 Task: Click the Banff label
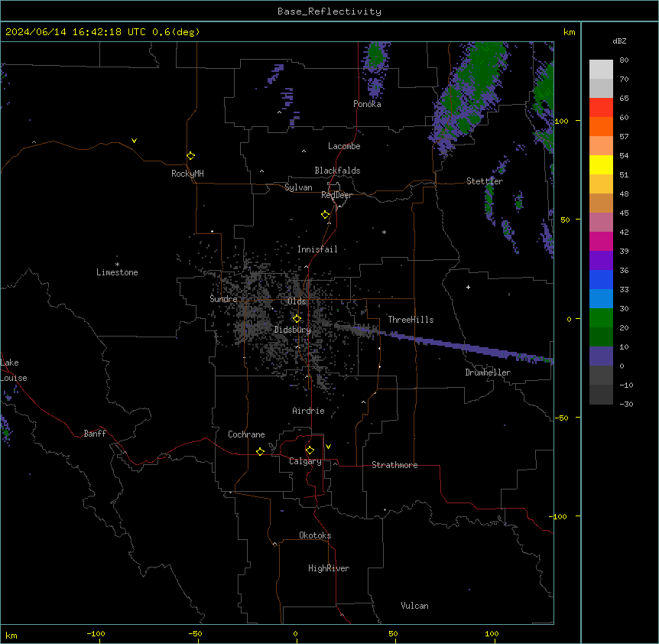pos(95,434)
